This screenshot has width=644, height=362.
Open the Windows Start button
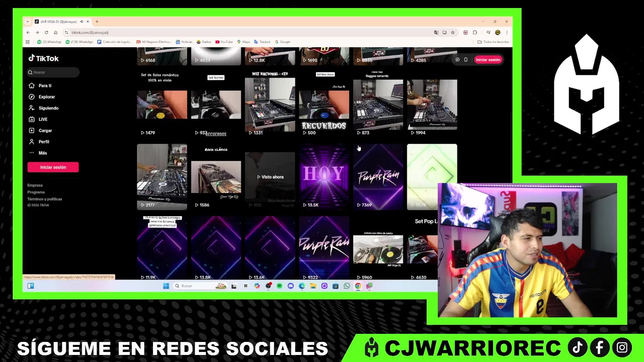[166, 286]
